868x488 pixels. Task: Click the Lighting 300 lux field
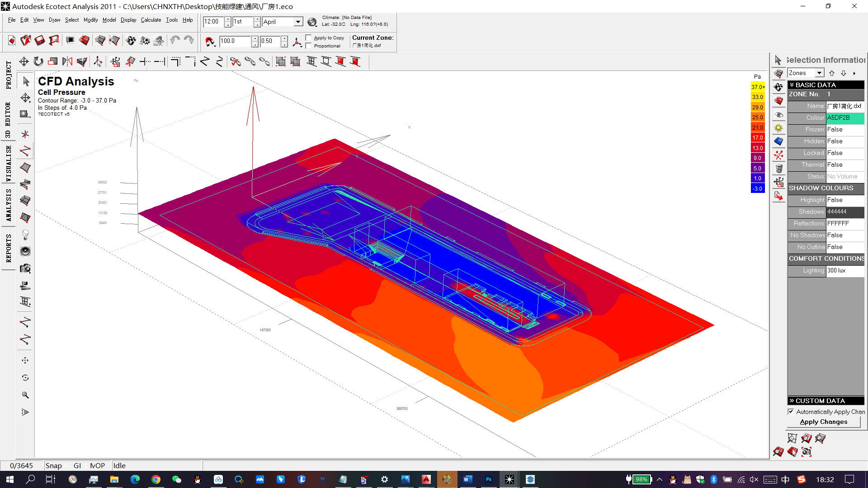[844, 270]
